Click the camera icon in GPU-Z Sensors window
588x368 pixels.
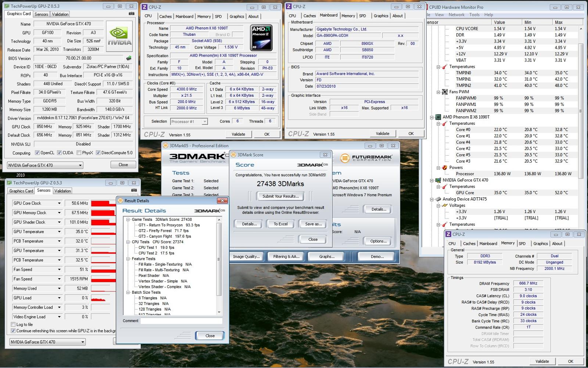(134, 190)
